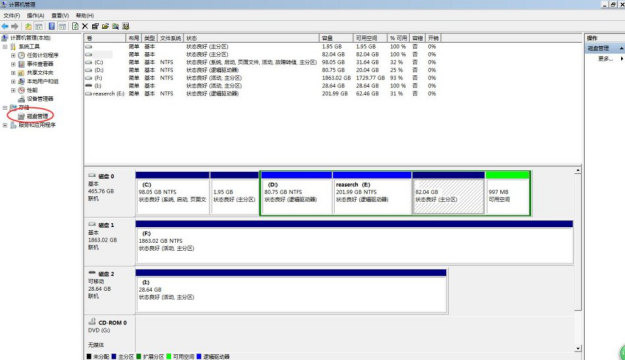The width and height of the screenshot is (625, 360).
Task: Sort by the 文件系统 column header
Action: 170,38
